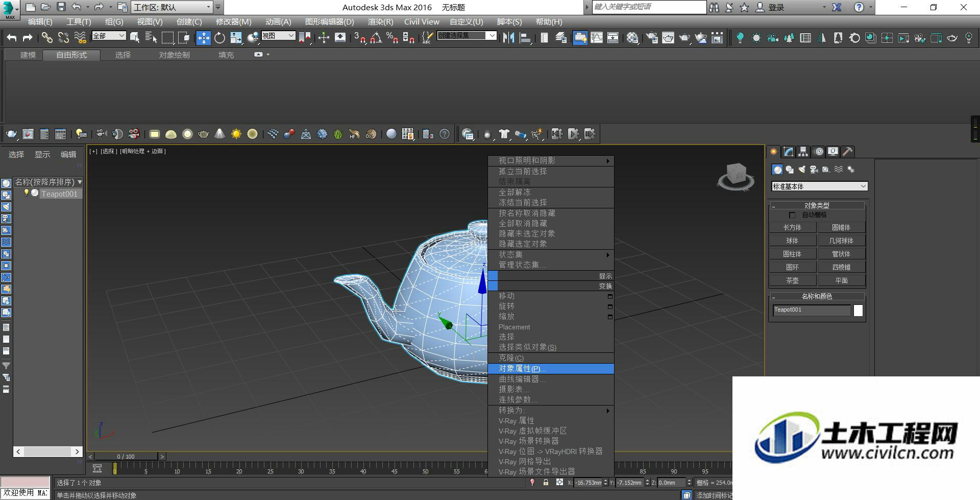Expand the 转换为 submenu in context menu
980x500 pixels.
(x=551, y=411)
